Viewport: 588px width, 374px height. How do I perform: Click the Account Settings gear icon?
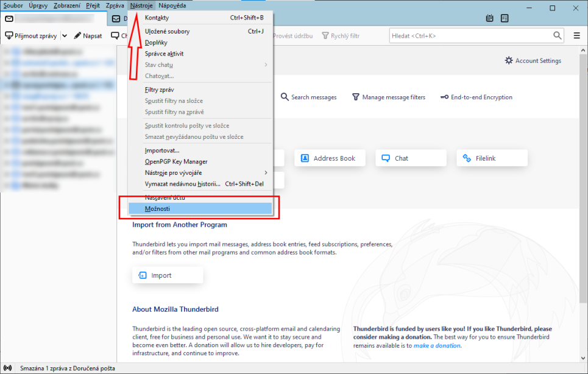click(509, 60)
